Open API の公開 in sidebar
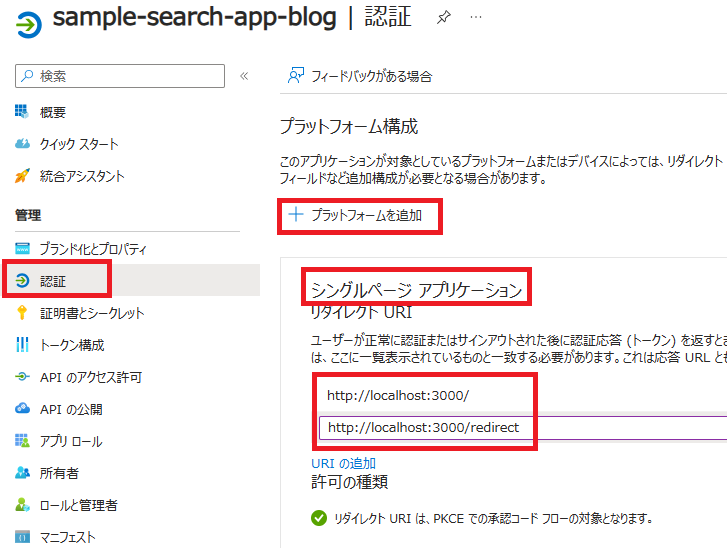This screenshot has width=727, height=548. (71, 409)
